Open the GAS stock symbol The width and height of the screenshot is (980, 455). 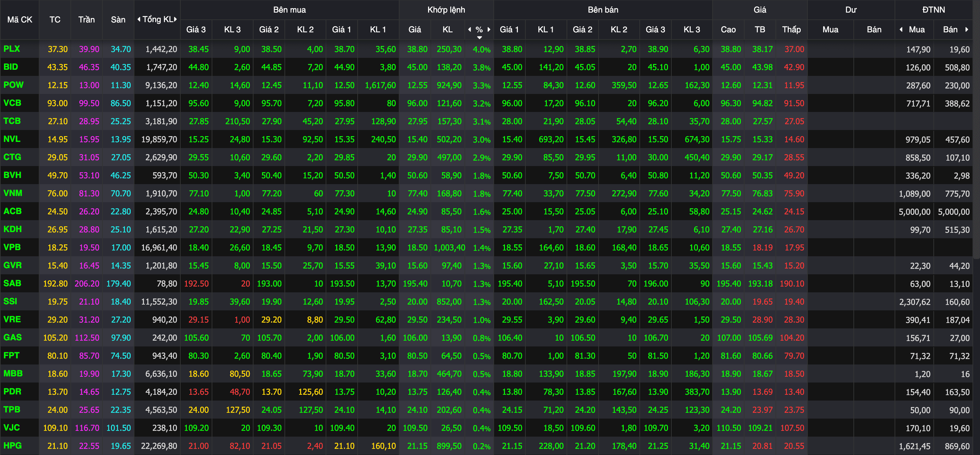13,338
